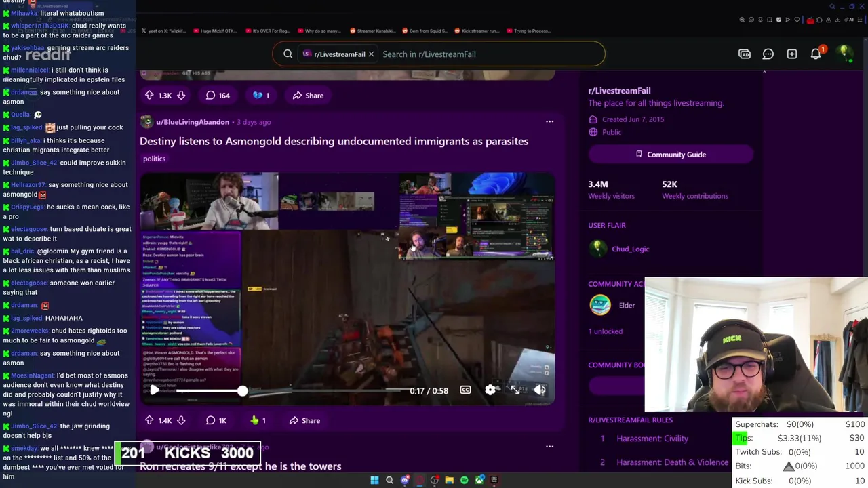This screenshot has width=868, height=488.
Task: Switch to the 'Trying to Process' tab
Action: pyautogui.click(x=529, y=30)
